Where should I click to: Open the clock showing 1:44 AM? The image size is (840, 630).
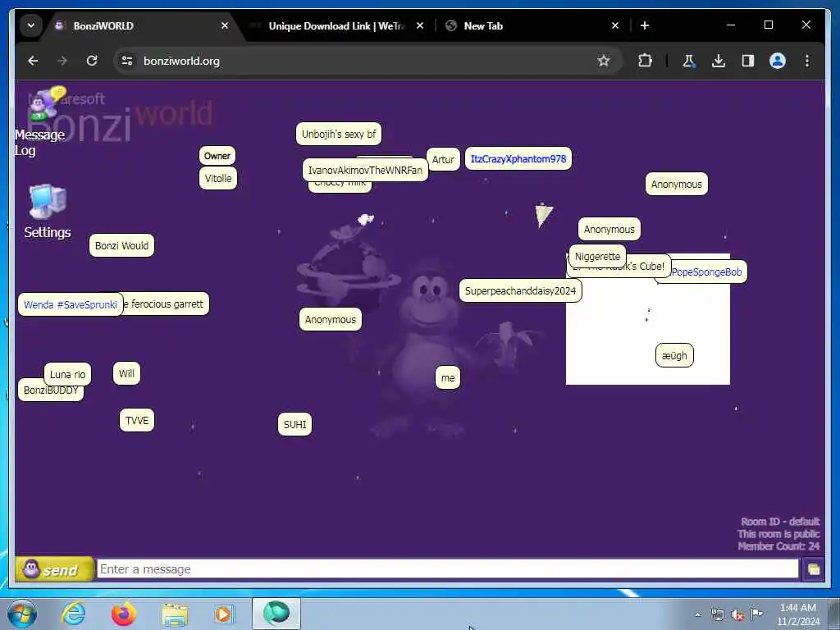797,614
